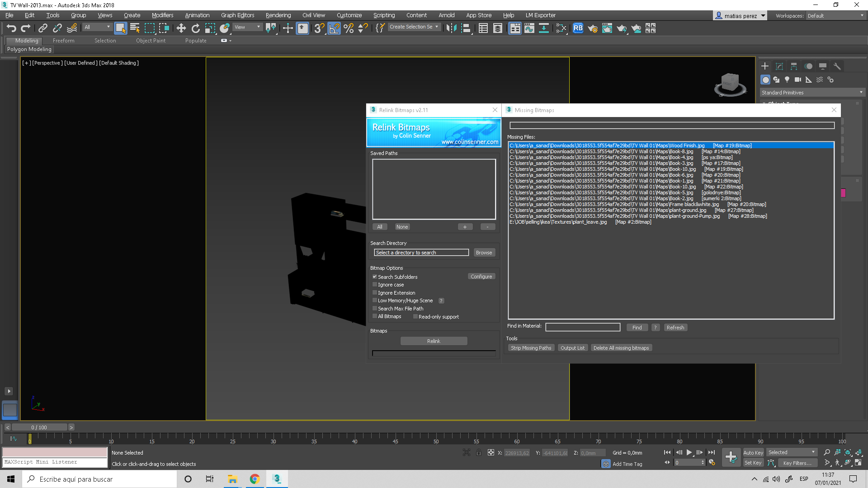Image resolution: width=868 pixels, height=488 pixels.
Task: Click the Align tool icon
Action: pos(466,28)
